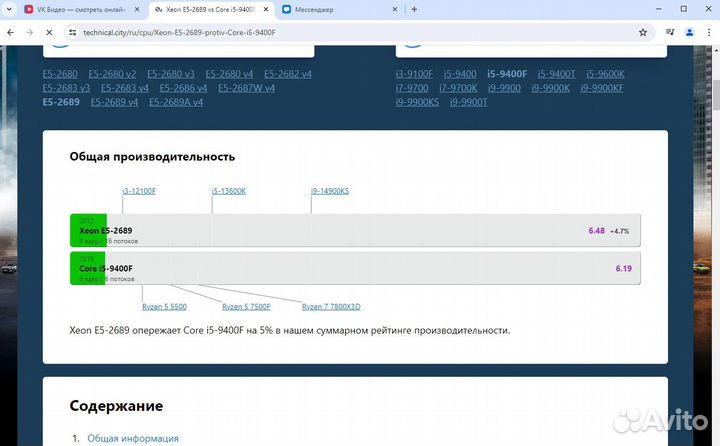Click the Core i5-9400F performance bar
The image size is (720, 446).
[x=355, y=268]
